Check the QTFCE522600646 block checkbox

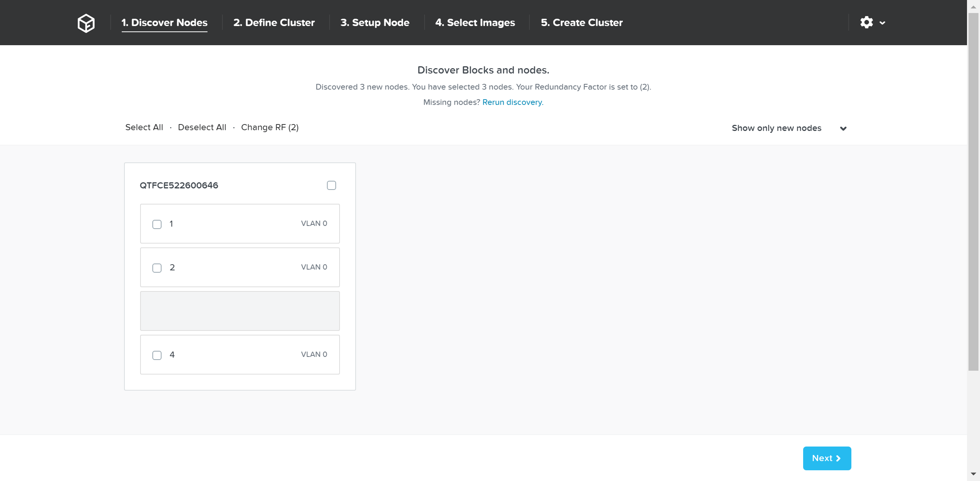coord(331,185)
